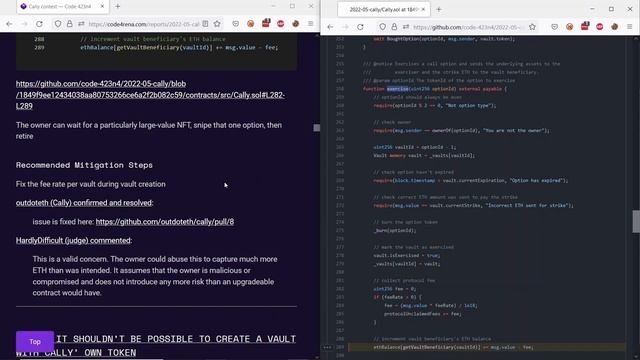Image resolution: width=640 pixels, height=360 pixels.
Task: Open the Cally.sol#L282-L289 GitHub blob link
Action: pos(150,95)
